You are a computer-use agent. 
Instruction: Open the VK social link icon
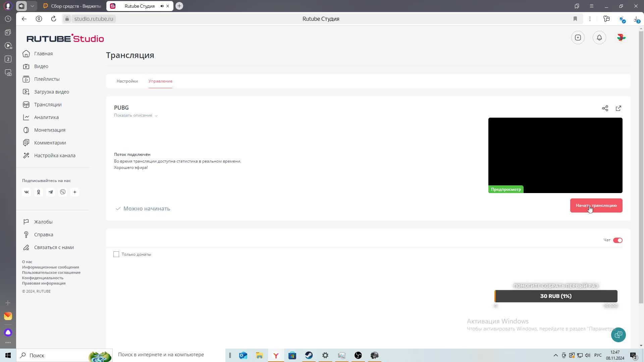(26, 192)
